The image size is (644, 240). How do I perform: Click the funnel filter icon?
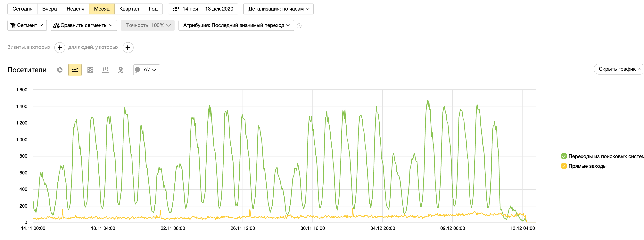(13, 26)
